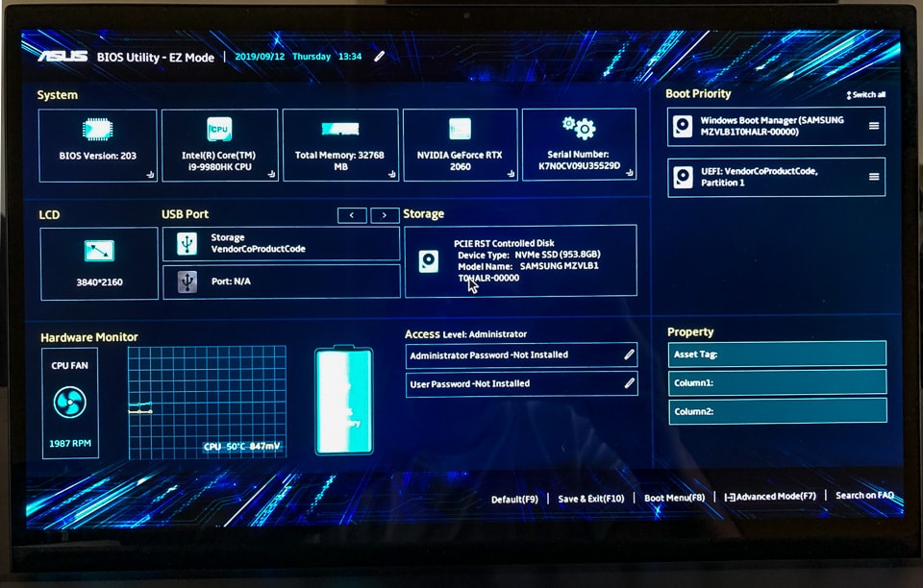Expand the Total Memory tile arrow
The height and width of the screenshot is (588, 923).
pyautogui.click(x=392, y=174)
